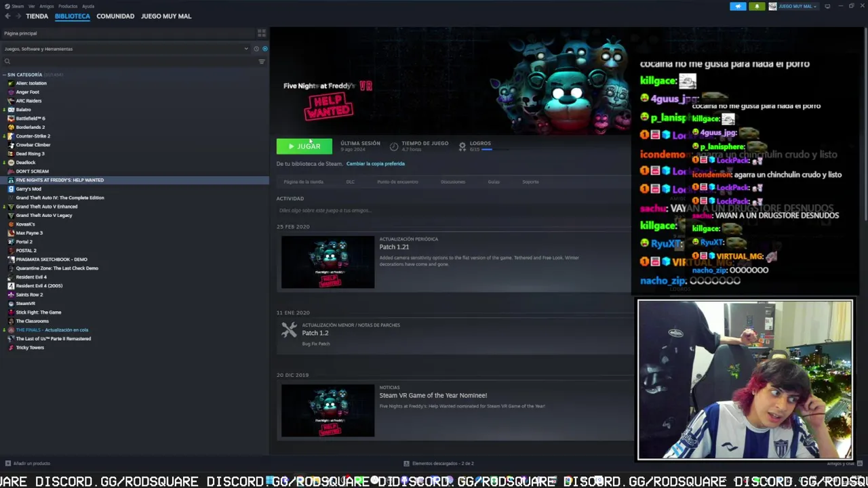Open the Steam menu

point(18,6)
